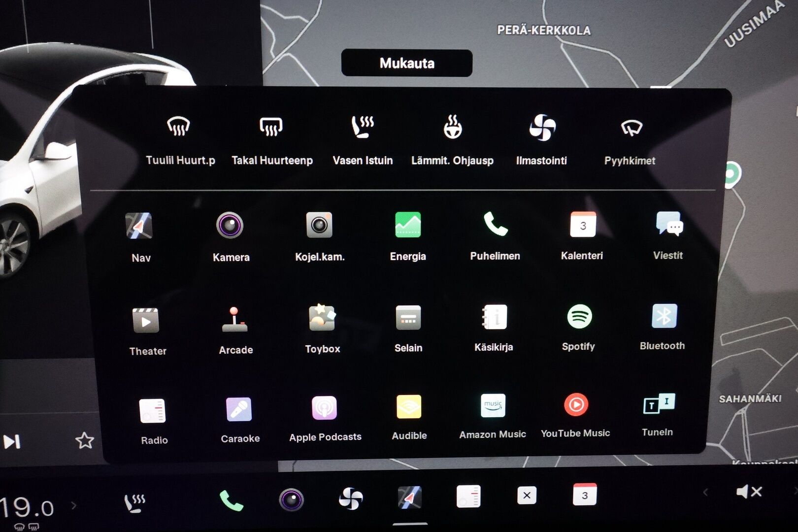This screenshot has height=532, width=798.
Task: Toggle Takal Huurteenp rear defroster
Action: coord(271,127)
